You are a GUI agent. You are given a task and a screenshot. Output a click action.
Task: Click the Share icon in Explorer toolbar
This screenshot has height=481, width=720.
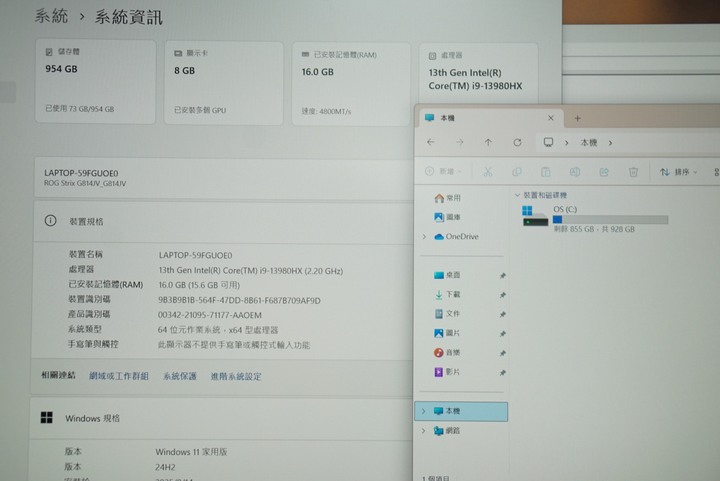pos(604,172)
